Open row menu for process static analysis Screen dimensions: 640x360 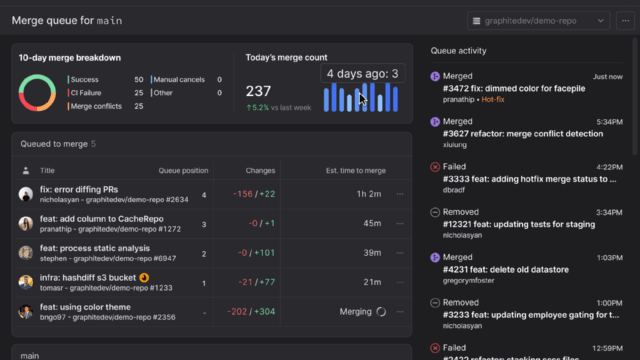click(400, 253)
